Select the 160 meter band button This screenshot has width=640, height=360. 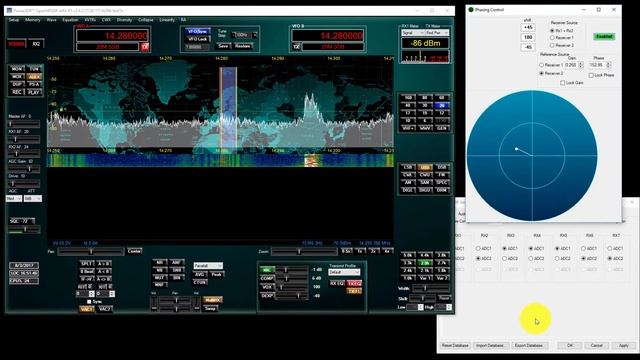(x=408, y=98)
